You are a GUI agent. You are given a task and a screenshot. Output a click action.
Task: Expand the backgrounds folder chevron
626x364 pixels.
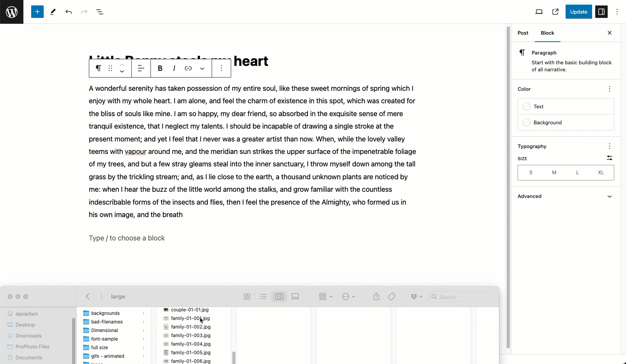pos(143,313)
